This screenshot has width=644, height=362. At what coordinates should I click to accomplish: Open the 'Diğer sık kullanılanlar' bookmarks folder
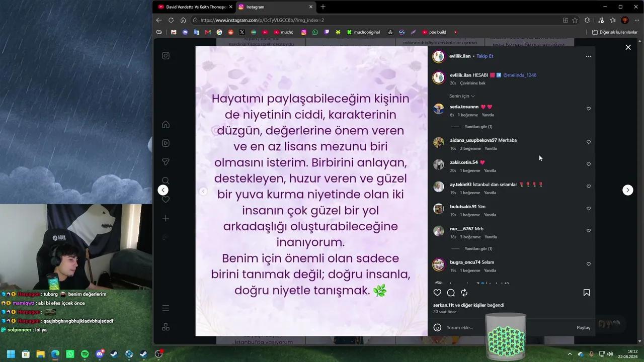pyautogui.click(x=615, y=32)
